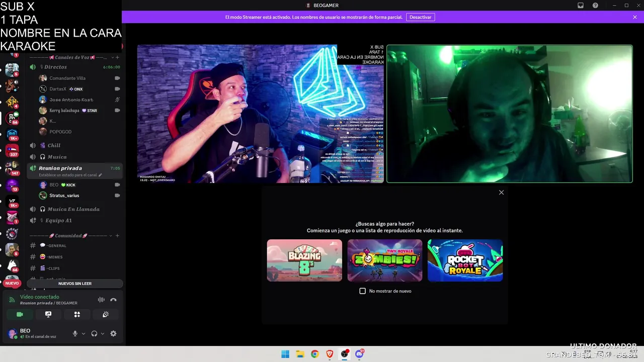Open the Discord help icon
The height and width of the screenshot is (362, 644).
point(595,6)
